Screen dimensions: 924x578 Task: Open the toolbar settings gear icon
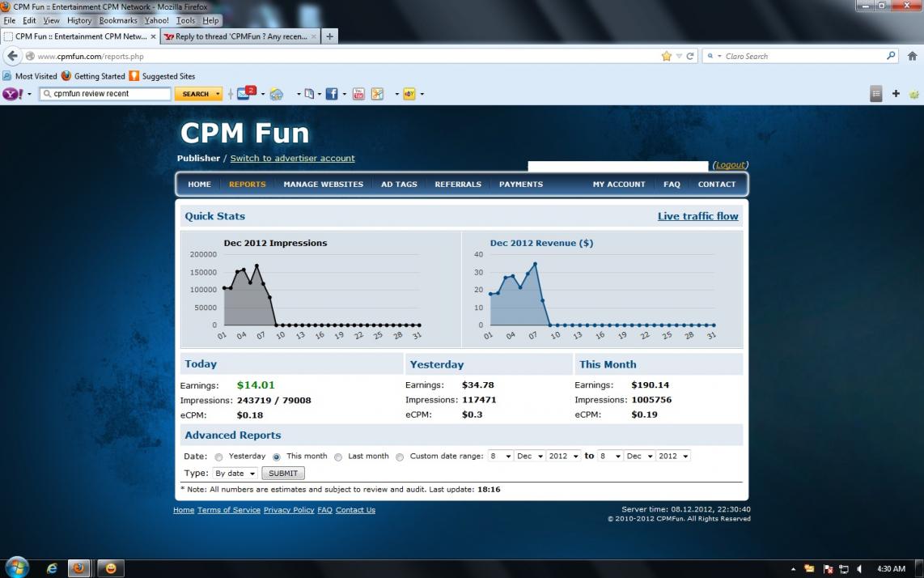pyautogui.click(x=914, y=94)
